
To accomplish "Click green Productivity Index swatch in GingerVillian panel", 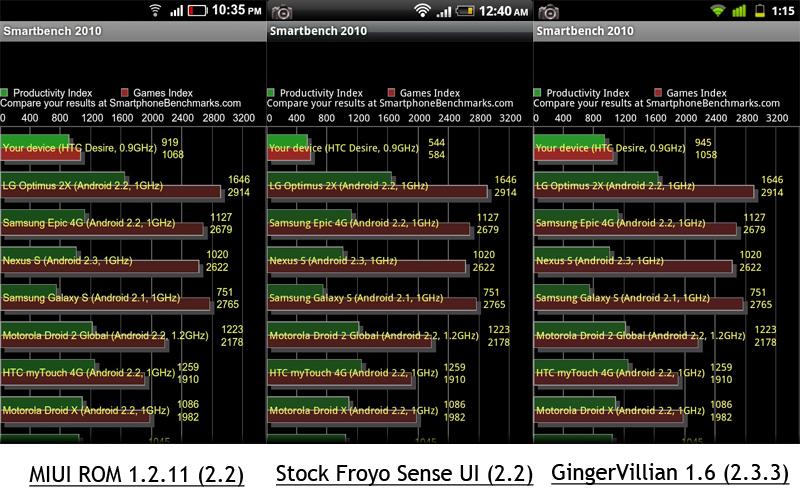I will (537, 92).
